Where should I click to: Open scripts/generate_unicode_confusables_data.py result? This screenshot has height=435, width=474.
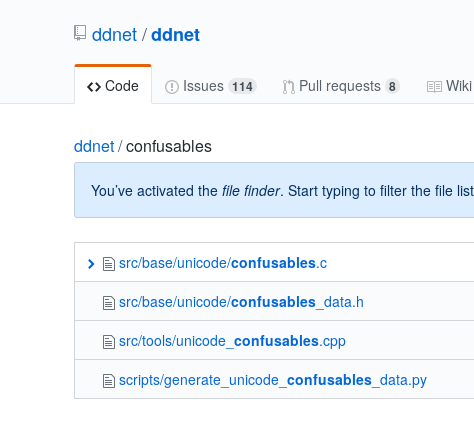pyautogui.click(x=273, y=380)
